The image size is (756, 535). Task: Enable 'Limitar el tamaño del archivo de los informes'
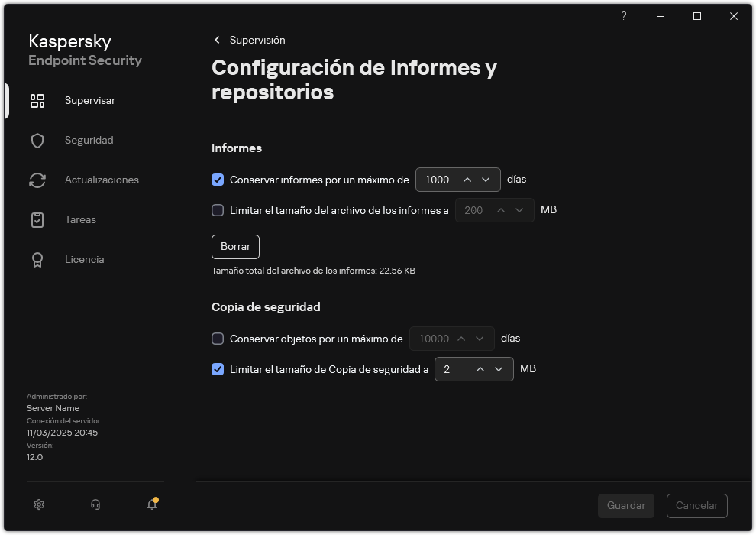[218, 210]
